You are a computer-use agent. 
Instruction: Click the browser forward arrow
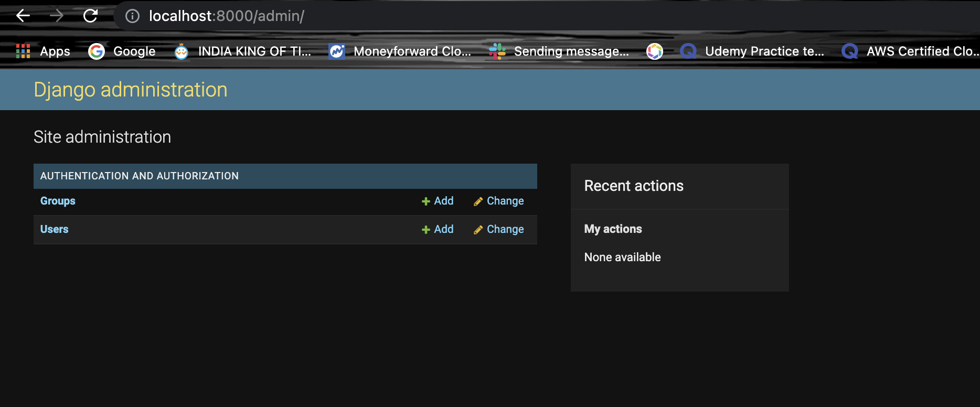[57, 16]
